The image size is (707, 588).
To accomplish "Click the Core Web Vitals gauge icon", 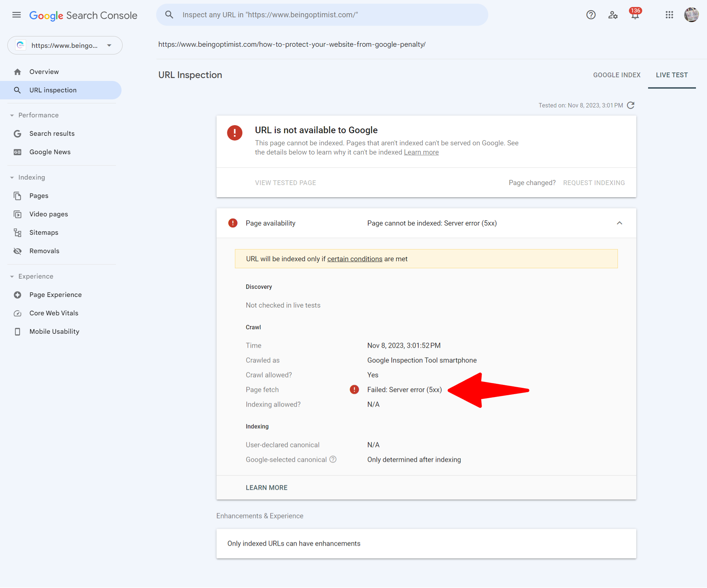I will tap(17, 313).
